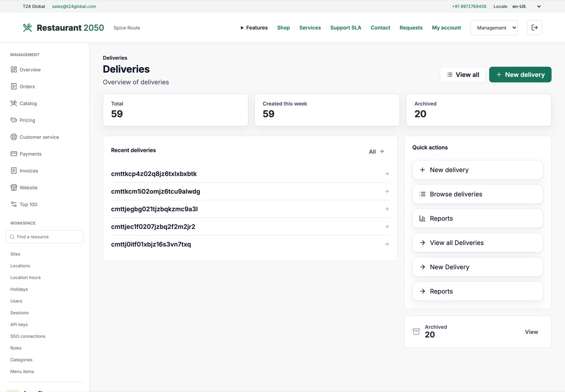The image size is (565, 392).
Task: Click arrow icon on row cmttj0itf01xbjz16s3vn7txq
Action: click(387, 244)
